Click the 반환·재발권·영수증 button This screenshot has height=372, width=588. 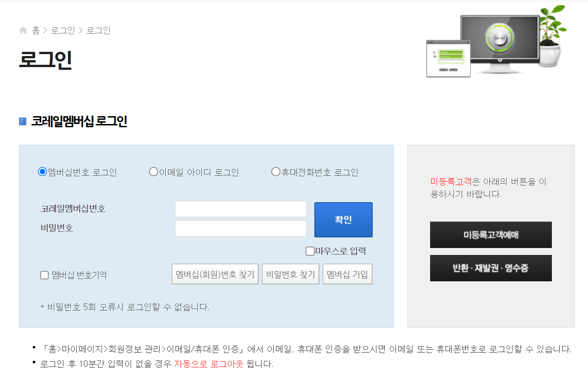tap(491, 268)
